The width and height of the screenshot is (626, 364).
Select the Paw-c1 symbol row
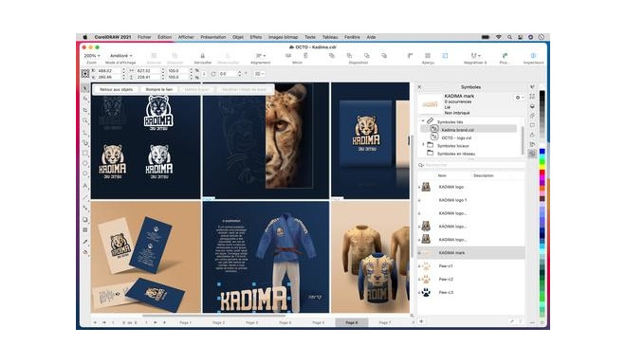[471, 265]
